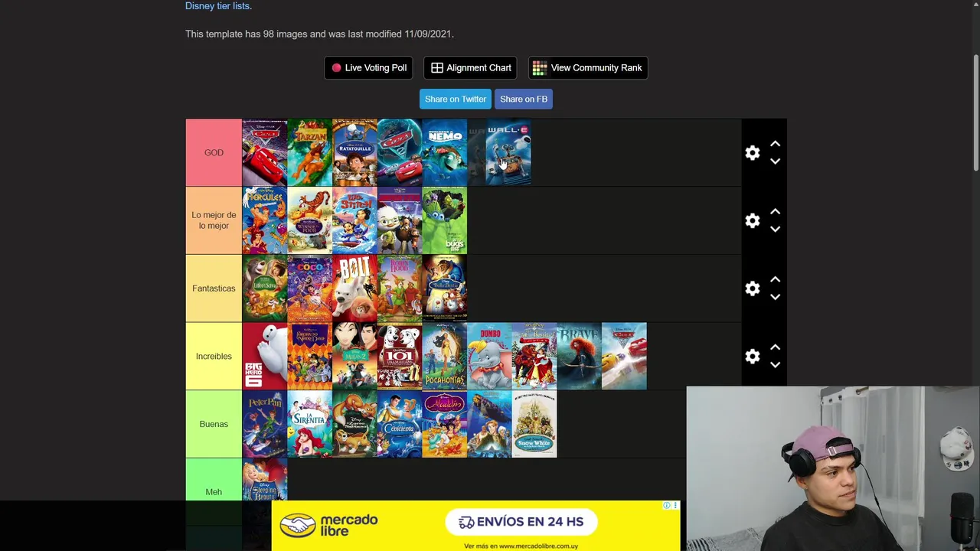The image size is (980, 551).
Task: Select the Hercules poster
Action: [x=264, y=220]
